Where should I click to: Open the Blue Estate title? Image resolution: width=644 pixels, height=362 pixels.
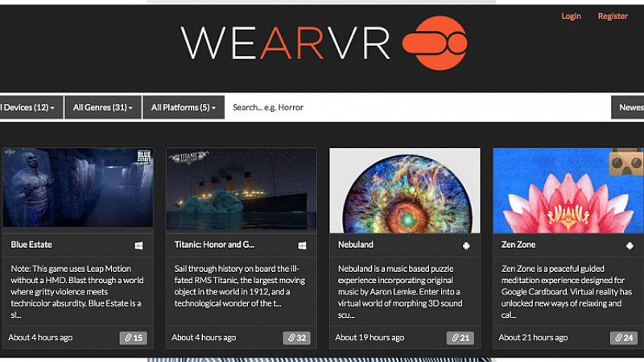(x=31, y=245)
